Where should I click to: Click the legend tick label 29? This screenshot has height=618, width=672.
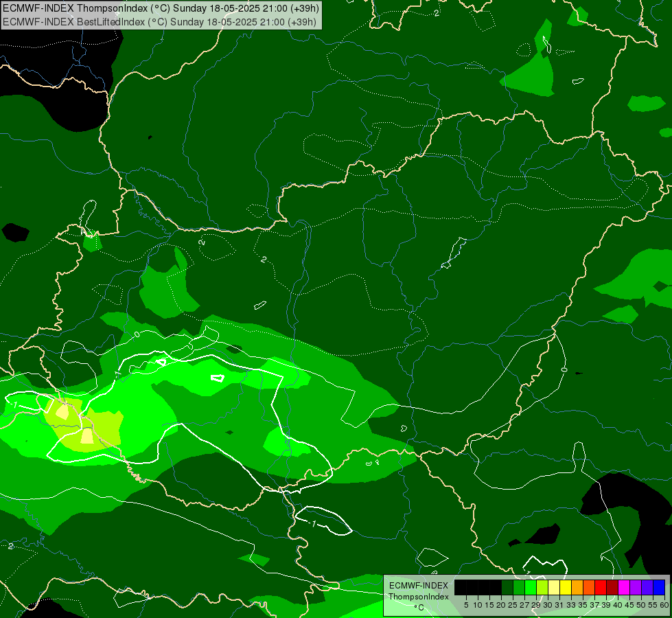coord(537,605)
